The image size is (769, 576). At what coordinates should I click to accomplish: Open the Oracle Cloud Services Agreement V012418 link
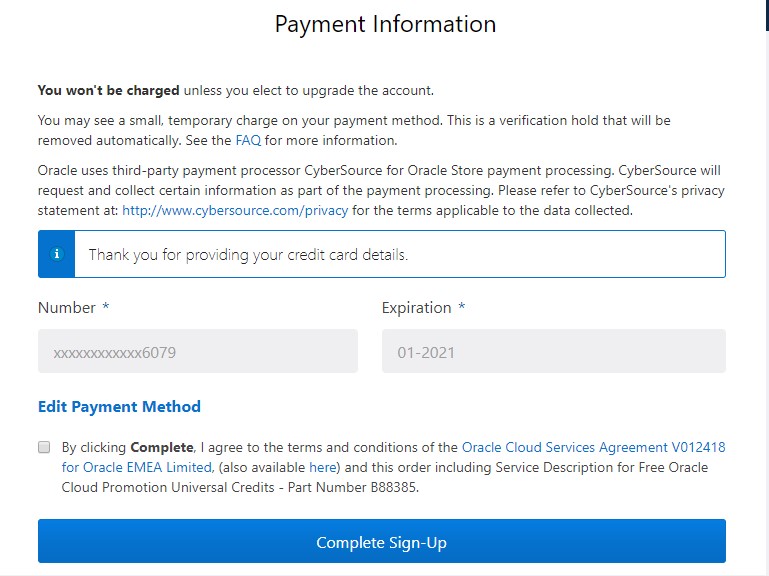click(593, 447)
